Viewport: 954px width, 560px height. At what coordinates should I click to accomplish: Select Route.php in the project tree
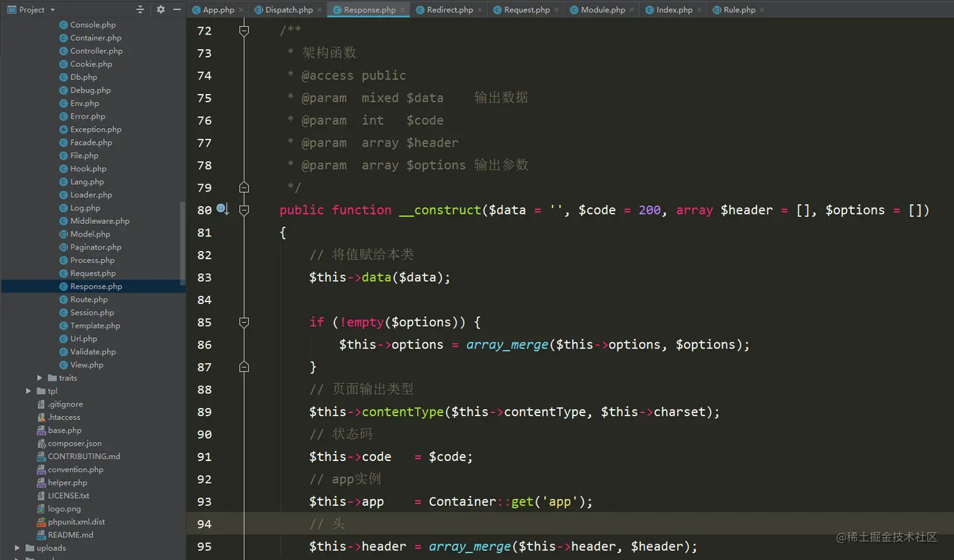[x=89, y=300]
